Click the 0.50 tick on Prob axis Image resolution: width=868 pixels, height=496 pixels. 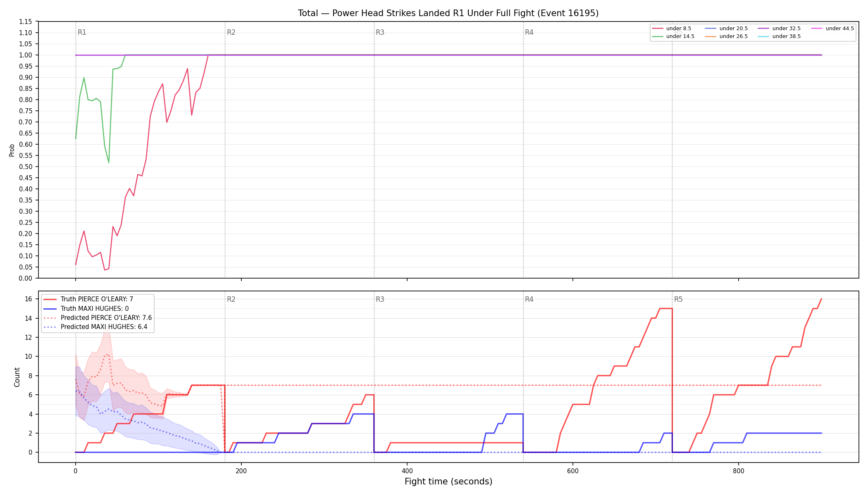point(26,167)
